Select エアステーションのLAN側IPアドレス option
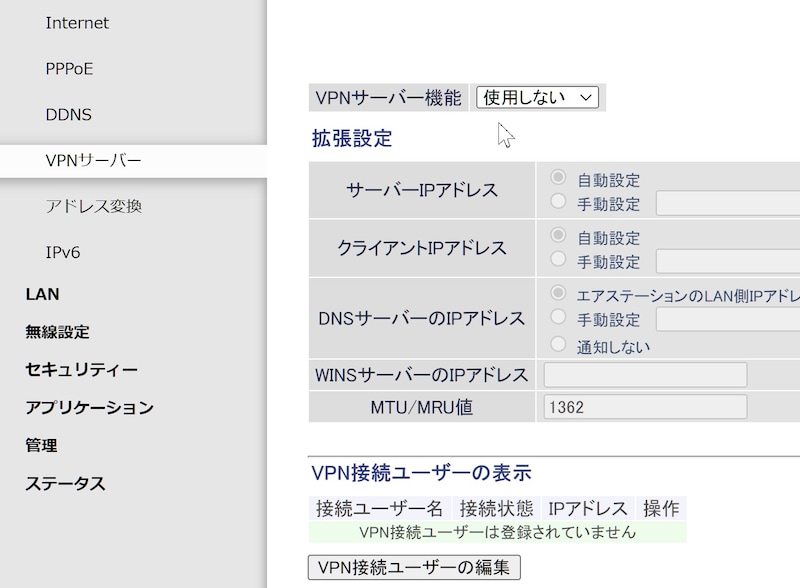Screen dimensions: 800x588 556,294
